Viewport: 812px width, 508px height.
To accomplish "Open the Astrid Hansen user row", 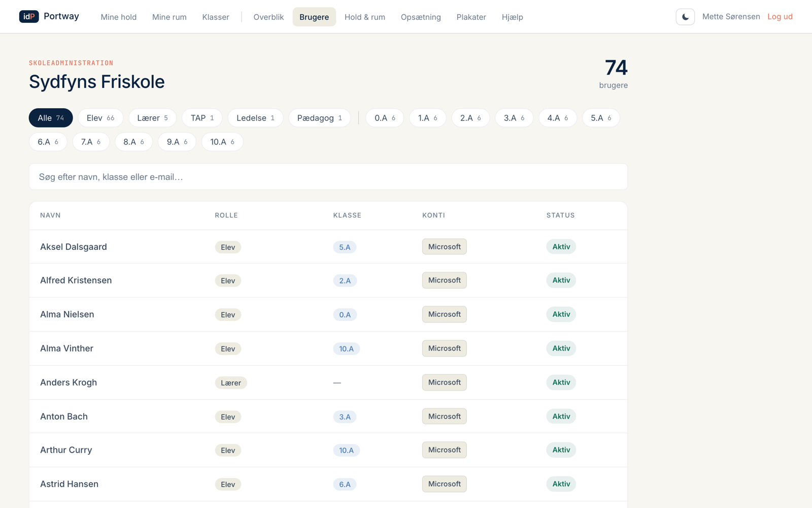I will click(x=328, y=484).
